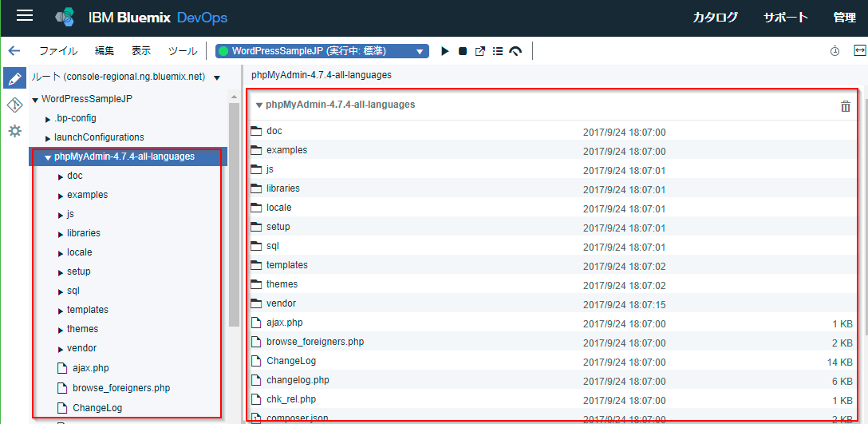The height and width of the screenshot is (424, 868).
Task: Click file icon beside ajax.php in file list
Action: pos(256,323)
